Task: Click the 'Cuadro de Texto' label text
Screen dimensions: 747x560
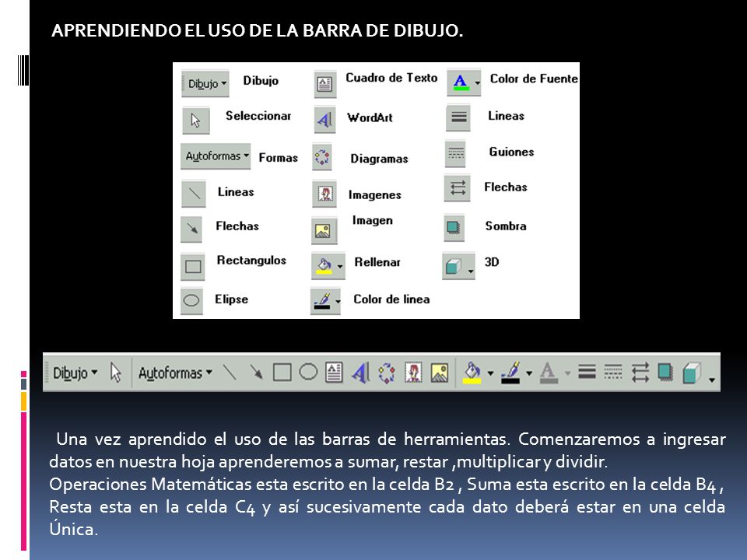Action: coord(391,78)
